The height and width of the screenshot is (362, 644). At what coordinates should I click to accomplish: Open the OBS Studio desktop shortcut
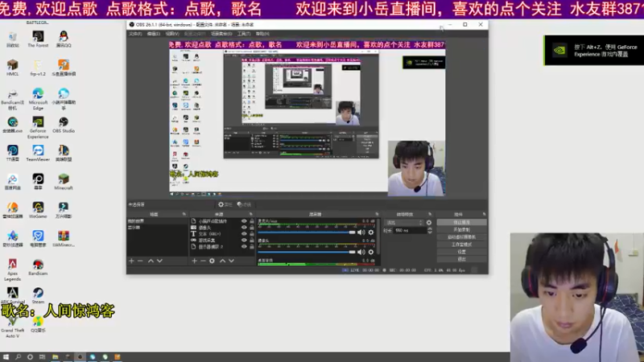click(64, 125)
